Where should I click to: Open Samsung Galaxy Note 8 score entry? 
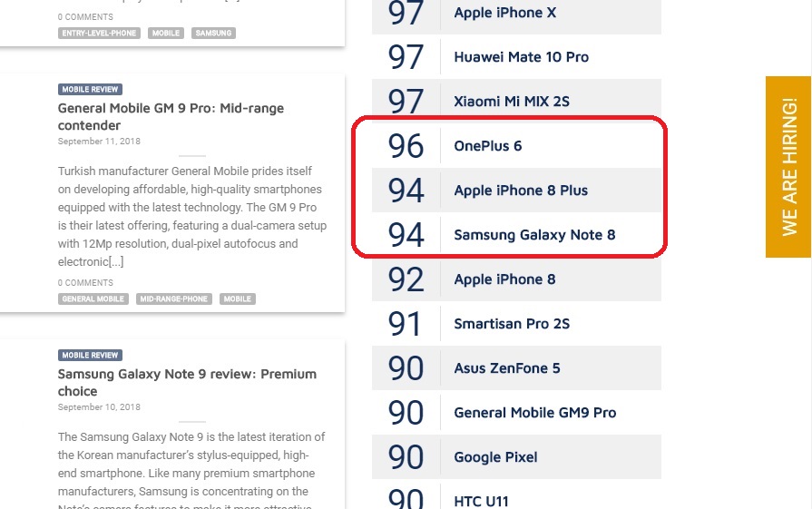(x=516, y=235)
